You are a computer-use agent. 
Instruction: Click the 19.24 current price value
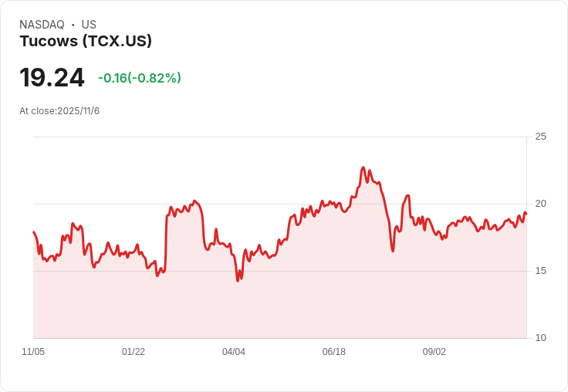click(52, 77)
